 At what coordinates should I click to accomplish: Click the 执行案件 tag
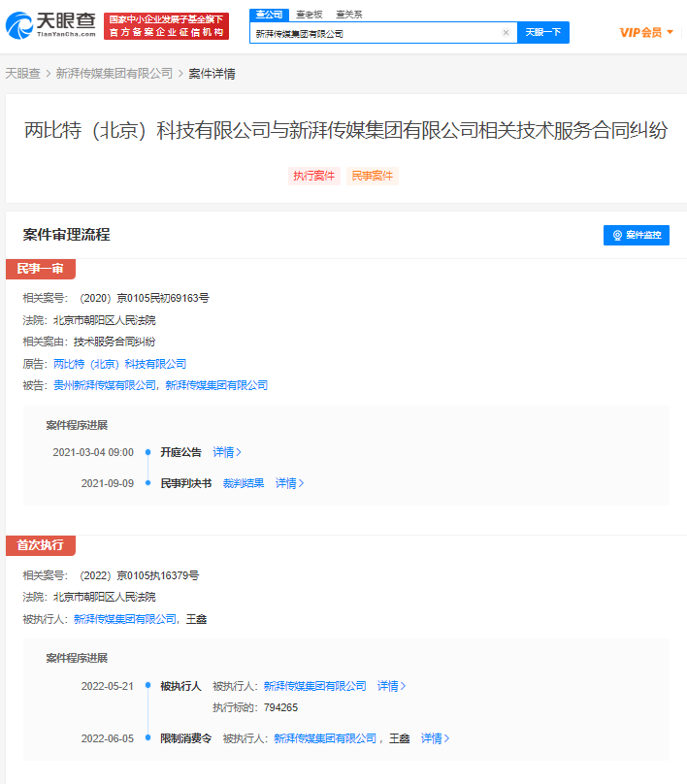click(x=313, y=176)
